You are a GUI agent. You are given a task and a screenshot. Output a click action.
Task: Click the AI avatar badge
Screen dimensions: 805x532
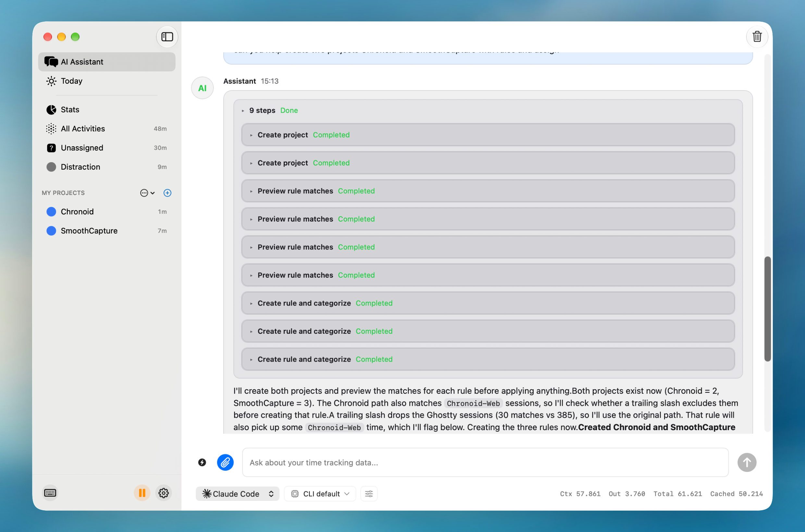(202, 88)
